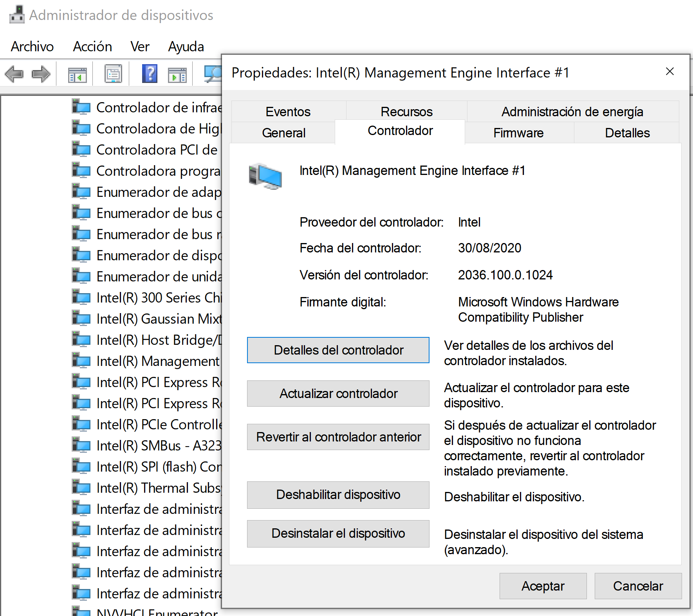This screenshot has height=616, width=693.
Task: Click the "Deshabilitar el dispositivo." description text
Action: pyautogui.click(x=514, y=497)
